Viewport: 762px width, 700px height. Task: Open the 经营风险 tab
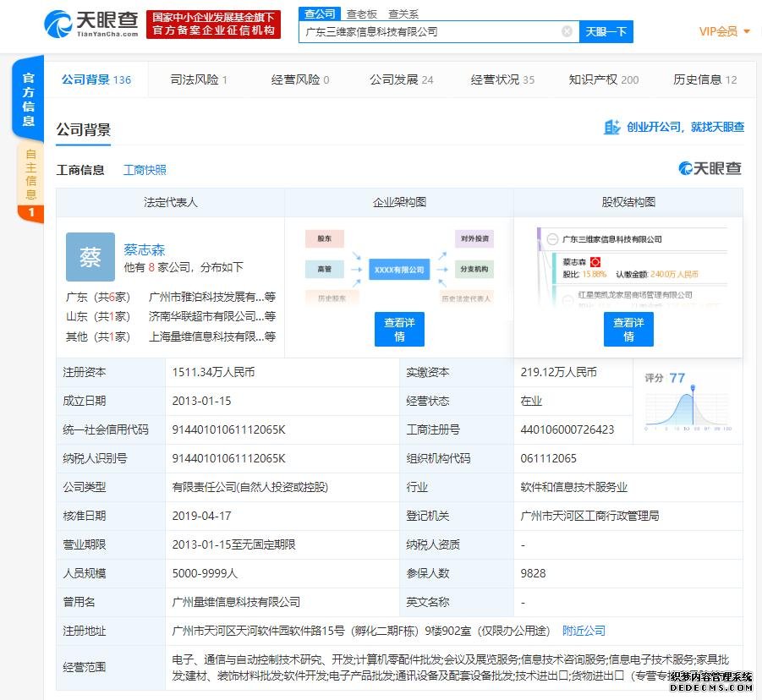point(300,79)
